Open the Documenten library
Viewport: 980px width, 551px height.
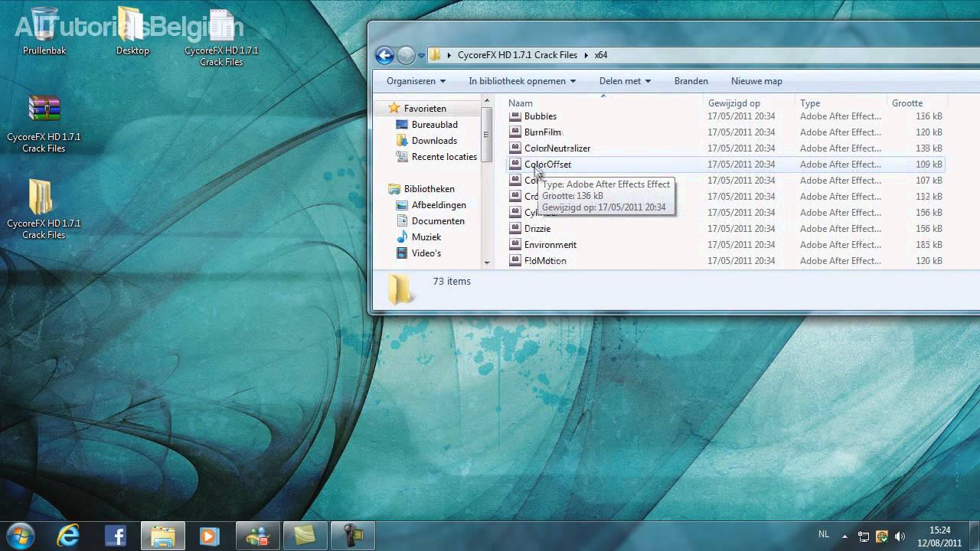[438, 221]
